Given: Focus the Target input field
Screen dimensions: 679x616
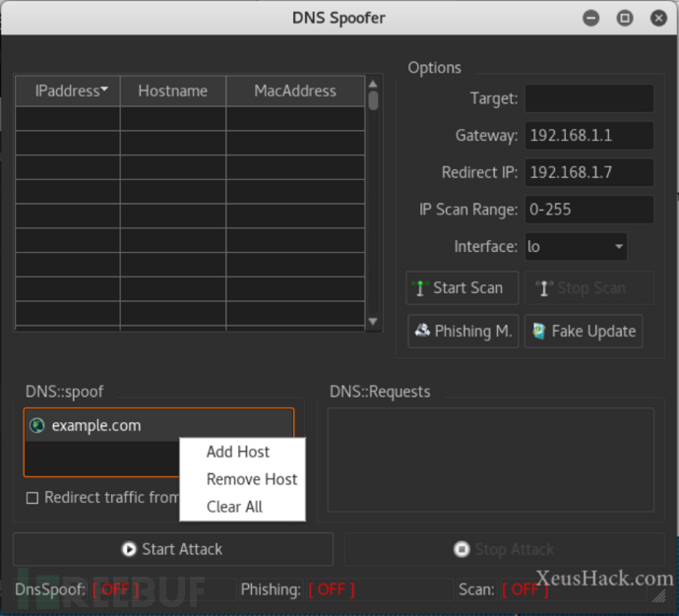Looking at the screenshot, I should pos(588,98).
